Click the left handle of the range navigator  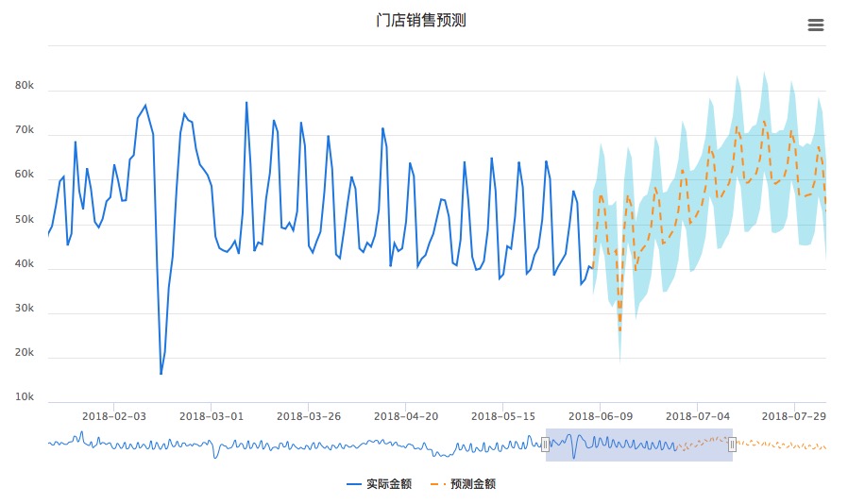(545, 445)
